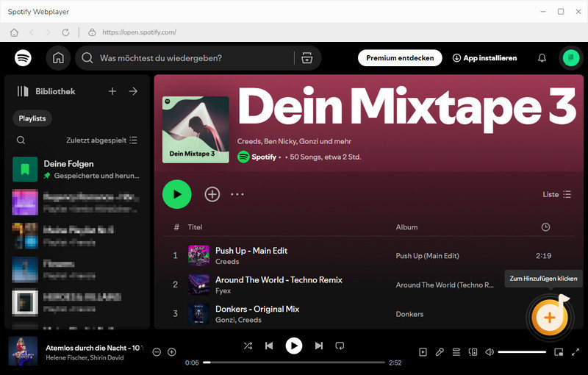Toggle repeat mode
588x375 pixels.
(340, 346)
